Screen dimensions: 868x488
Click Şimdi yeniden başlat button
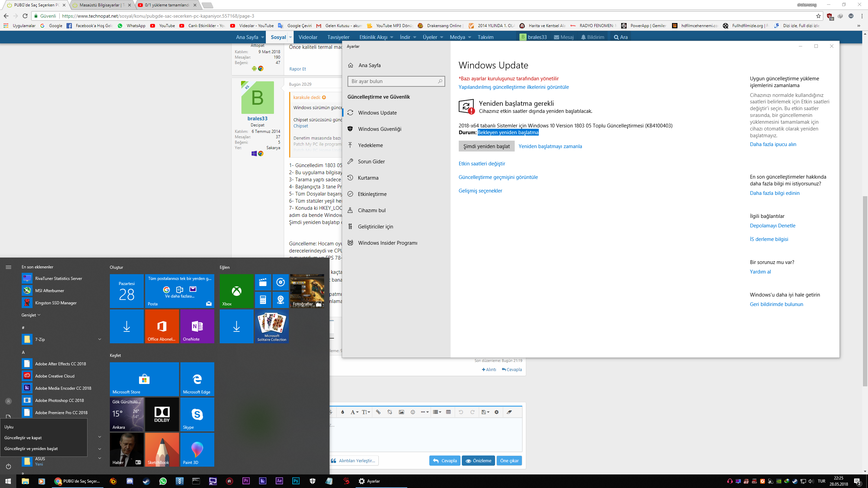coord(486,146)
